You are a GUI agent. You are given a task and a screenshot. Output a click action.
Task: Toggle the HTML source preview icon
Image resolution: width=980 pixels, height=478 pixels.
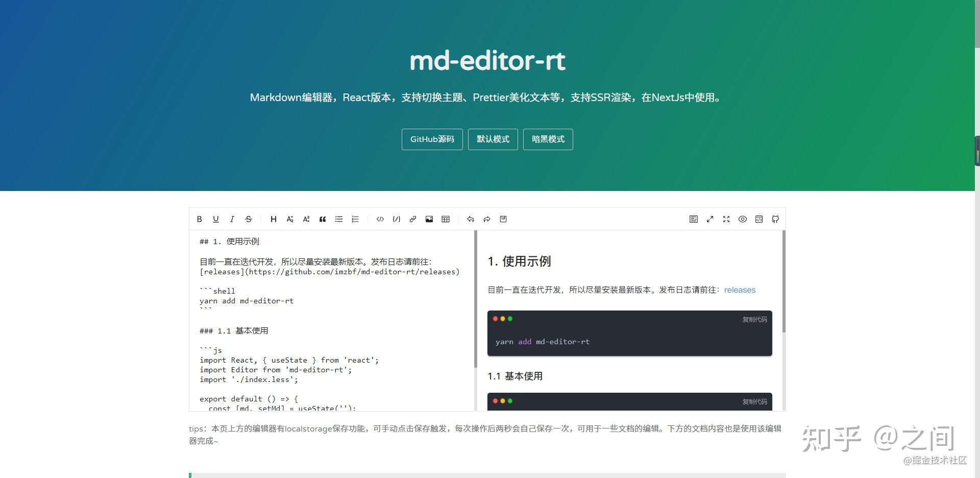click(x=759, y=219)
